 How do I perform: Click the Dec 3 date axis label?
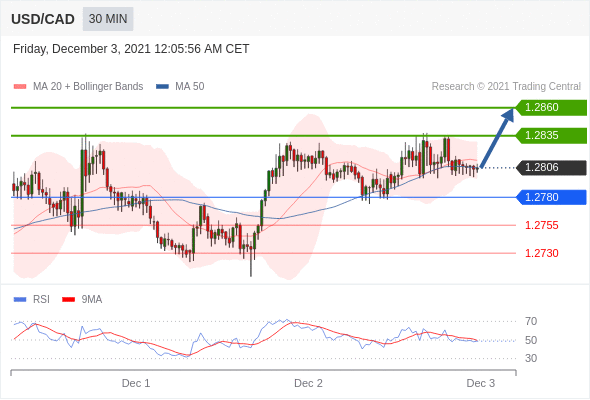481,383
